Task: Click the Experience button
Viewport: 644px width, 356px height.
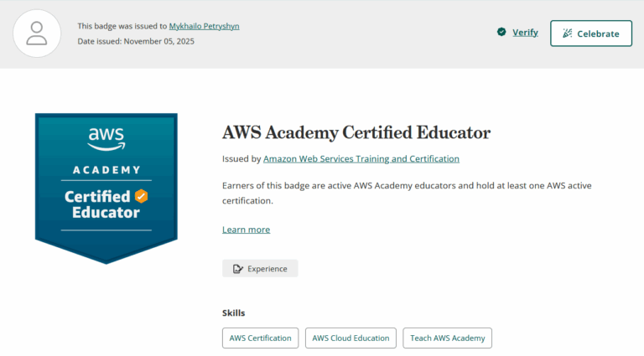Action: 260,269
